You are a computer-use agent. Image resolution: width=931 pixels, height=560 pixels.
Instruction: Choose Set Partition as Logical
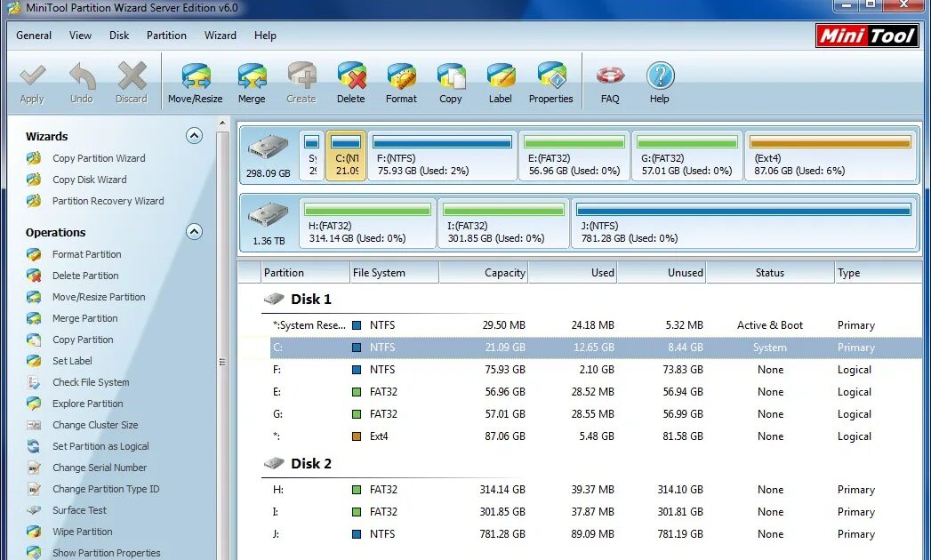coord(100,446)
